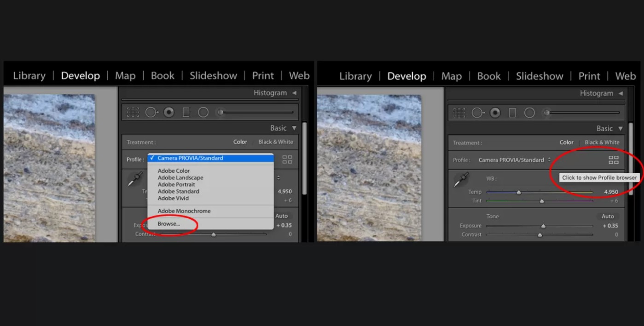Image resolution: width=644 pixels, height=326 pixels.
Task: Collapse the Basic panel in left screenshot
Action: pos(294,128)
